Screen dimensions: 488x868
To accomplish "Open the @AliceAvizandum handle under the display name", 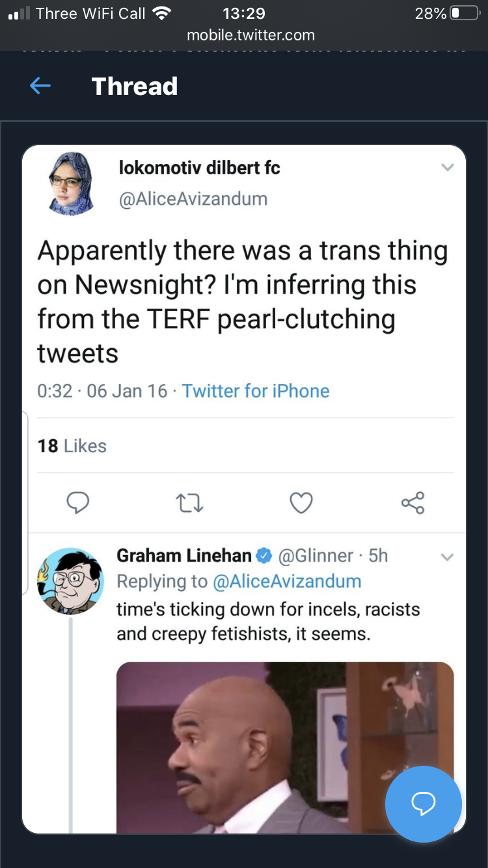I will point(193,198).
